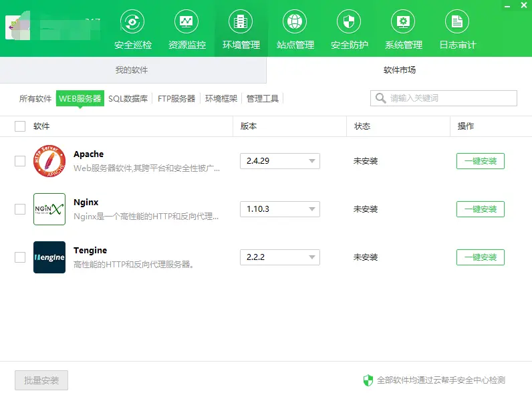Check the Apache row checkbox
This screenshot has width=532, height=397.
pyautogui.click(x=20, y=161)
